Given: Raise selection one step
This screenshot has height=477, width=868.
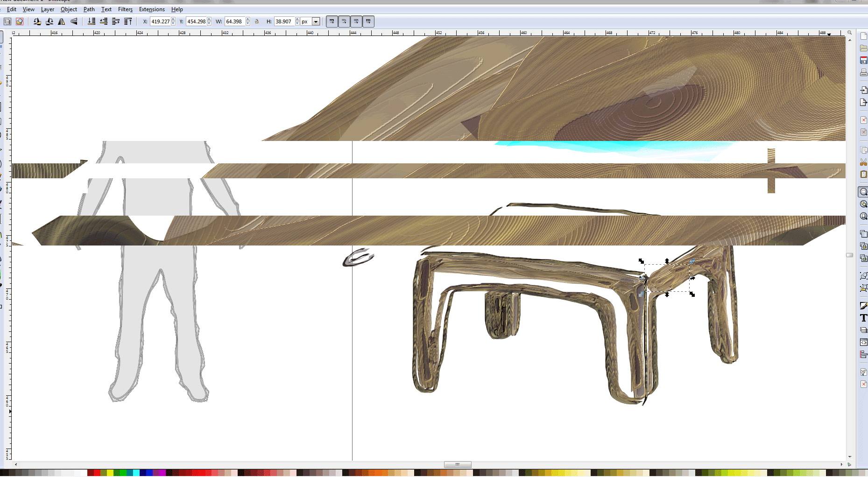Looking at the screenshot, I should (x=116, y=21).
